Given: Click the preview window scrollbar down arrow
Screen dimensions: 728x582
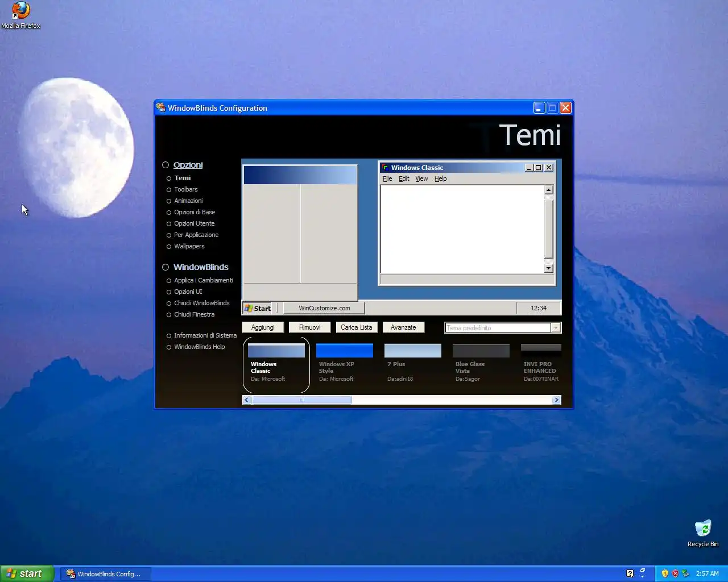Looking at the screenshot, I should 549,268.
